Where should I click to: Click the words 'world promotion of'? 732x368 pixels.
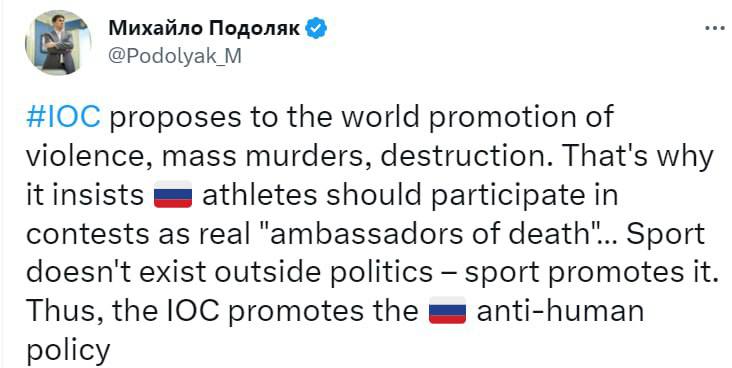coord(477,117)
